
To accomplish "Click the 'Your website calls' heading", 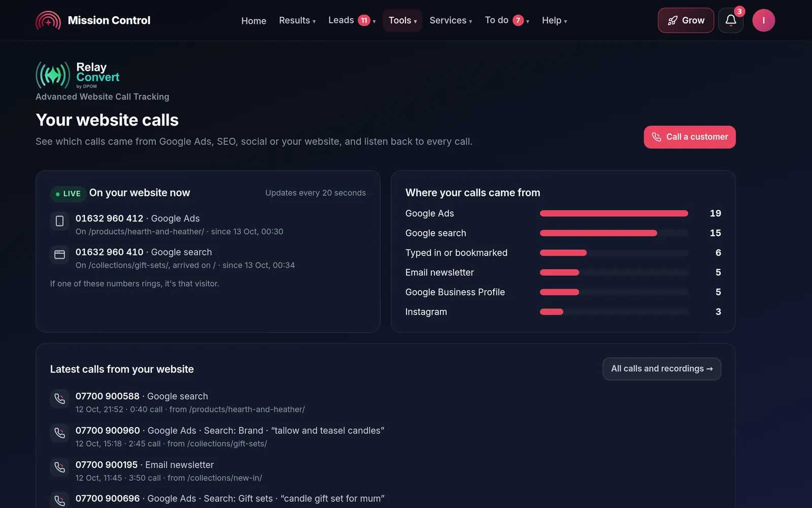I will [x=107, y=120].
